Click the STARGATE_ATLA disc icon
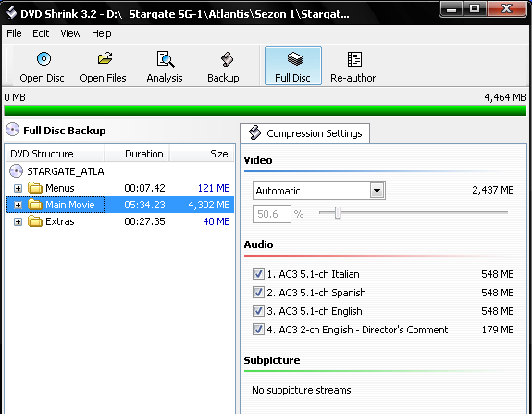This screenshot has width=532, height=414. [16, 171]
